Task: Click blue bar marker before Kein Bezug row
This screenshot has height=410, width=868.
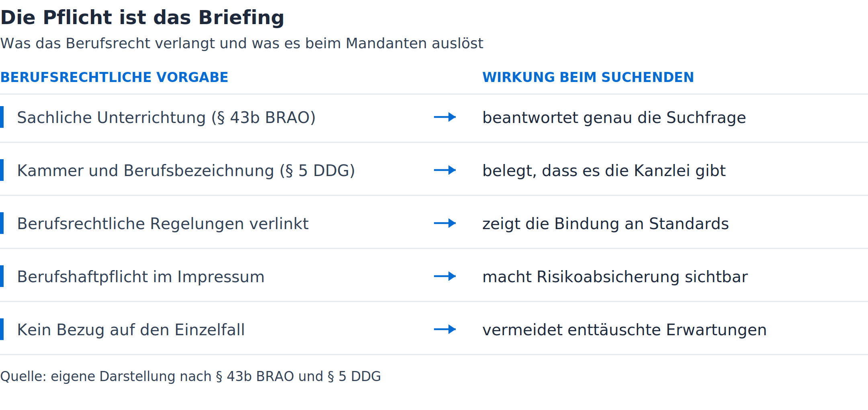Action: click(2, 329)
